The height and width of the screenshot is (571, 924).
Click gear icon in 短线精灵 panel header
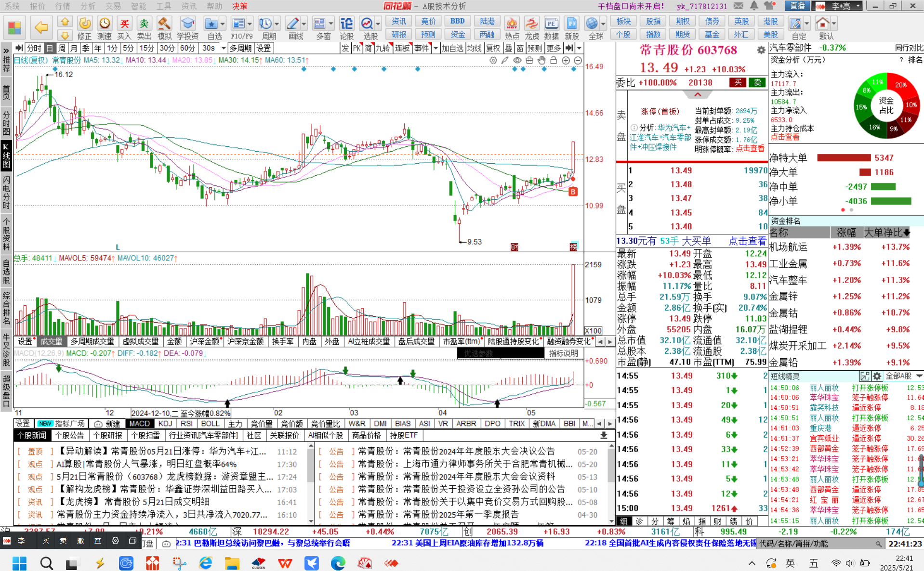click(x=877, y=376)
